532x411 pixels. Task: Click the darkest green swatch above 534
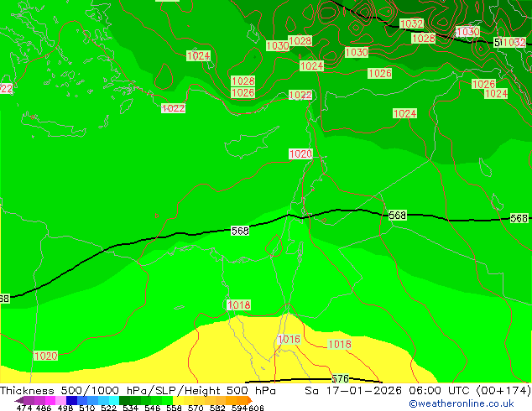124,400
